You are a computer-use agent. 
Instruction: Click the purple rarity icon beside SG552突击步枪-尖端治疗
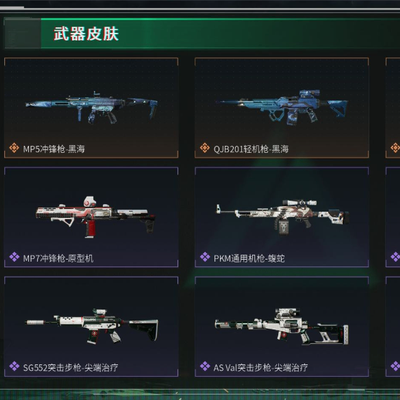click(14, 366)
